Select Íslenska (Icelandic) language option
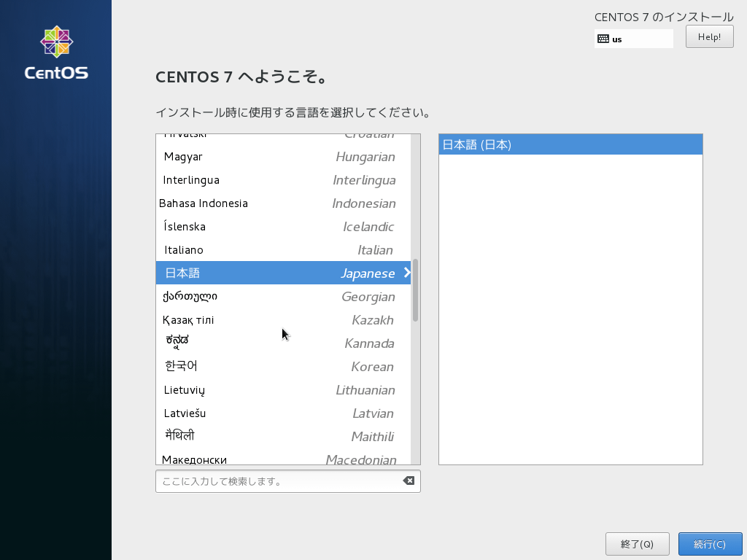This screenshot has width=747, height=560. click(255, 226)
